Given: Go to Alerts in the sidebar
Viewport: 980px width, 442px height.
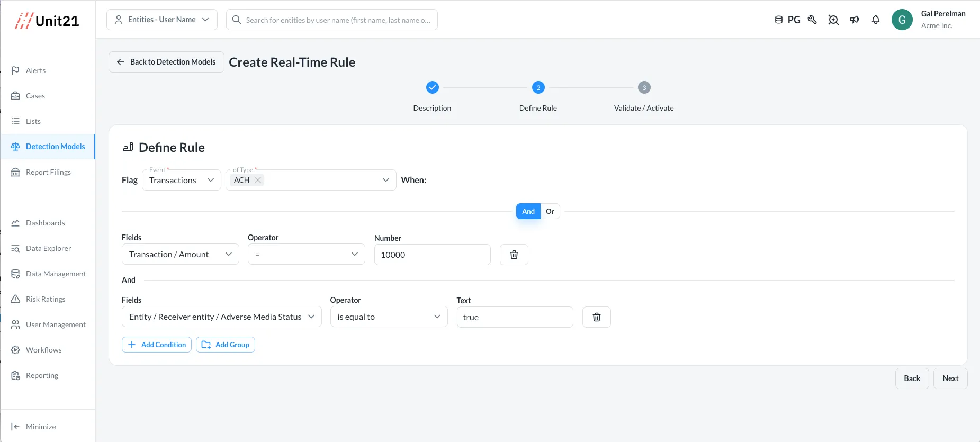Looking at the screenshot, I should [x=35, y=70].
